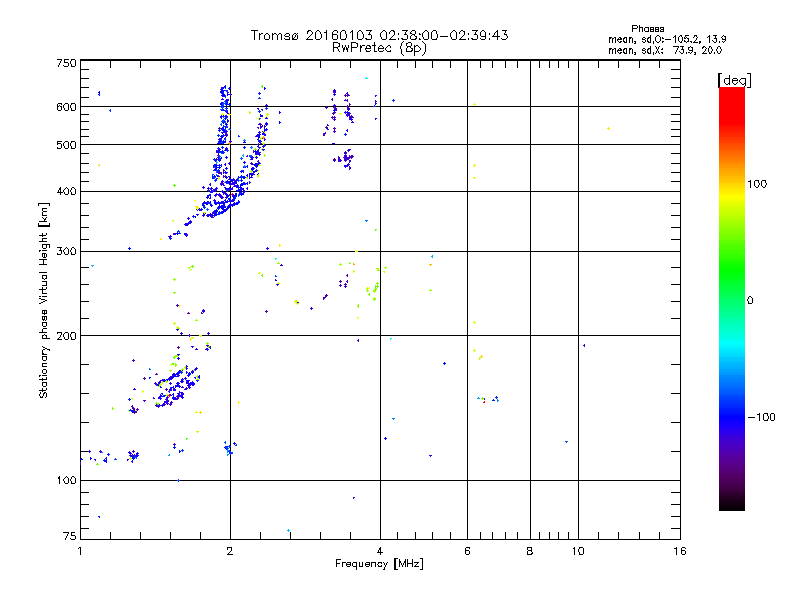Click the y-axis tick value '200'
This screenshot has height=600, width=800.
[66, 336]
